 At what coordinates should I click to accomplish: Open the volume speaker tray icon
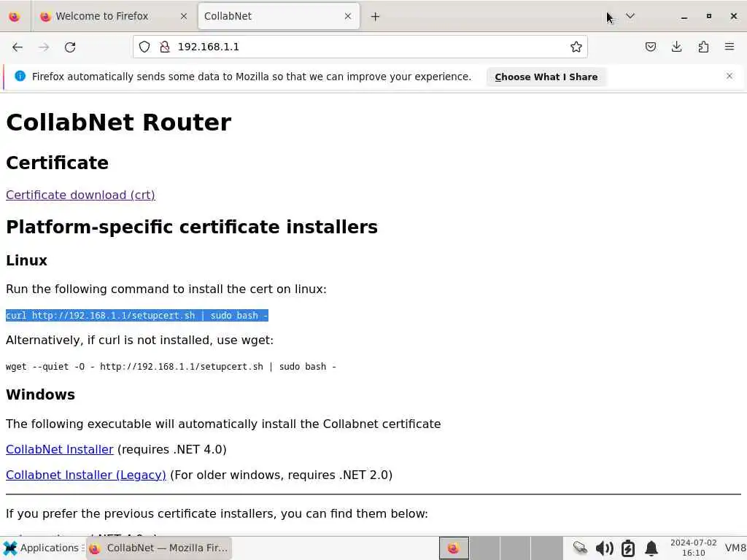click(605, 548)
